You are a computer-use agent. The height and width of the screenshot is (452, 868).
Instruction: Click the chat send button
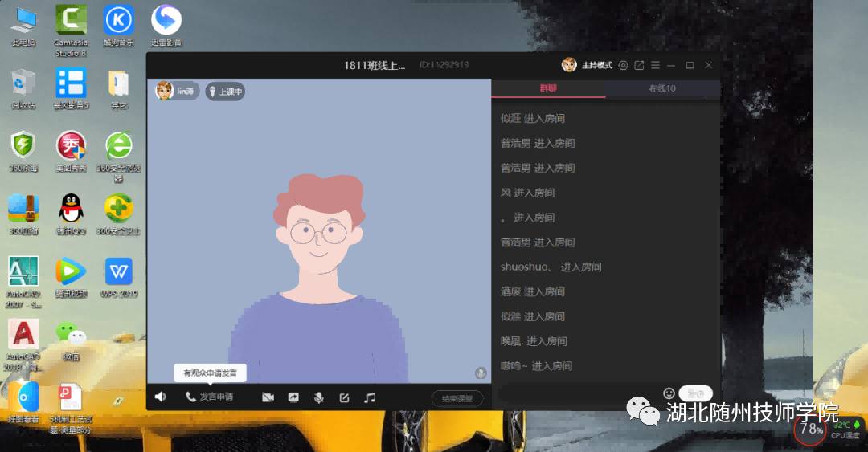point(695,393)
